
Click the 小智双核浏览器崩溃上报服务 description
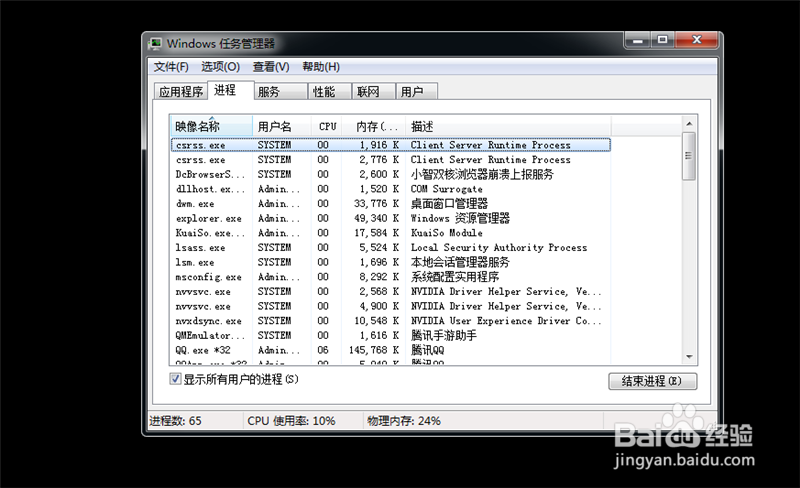(482, 175)
